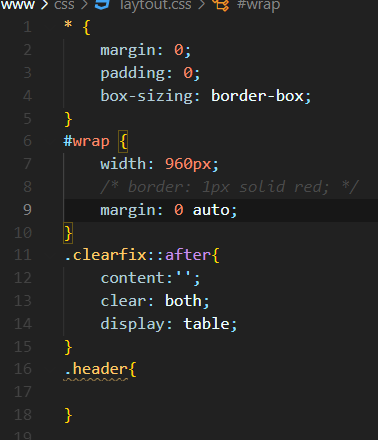Click the box-sizing property

(x=147, y=96)
